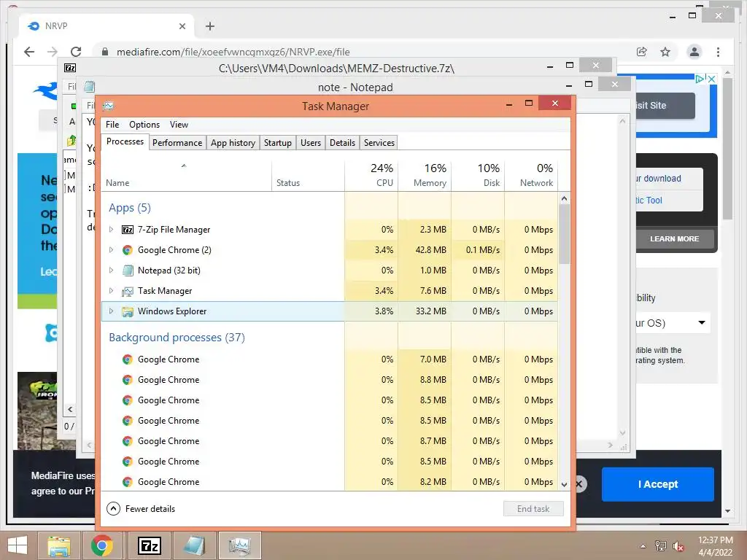Open the View menu in Task Manager
The width and height of the screenshot is (747, 560).
[179, 125]
